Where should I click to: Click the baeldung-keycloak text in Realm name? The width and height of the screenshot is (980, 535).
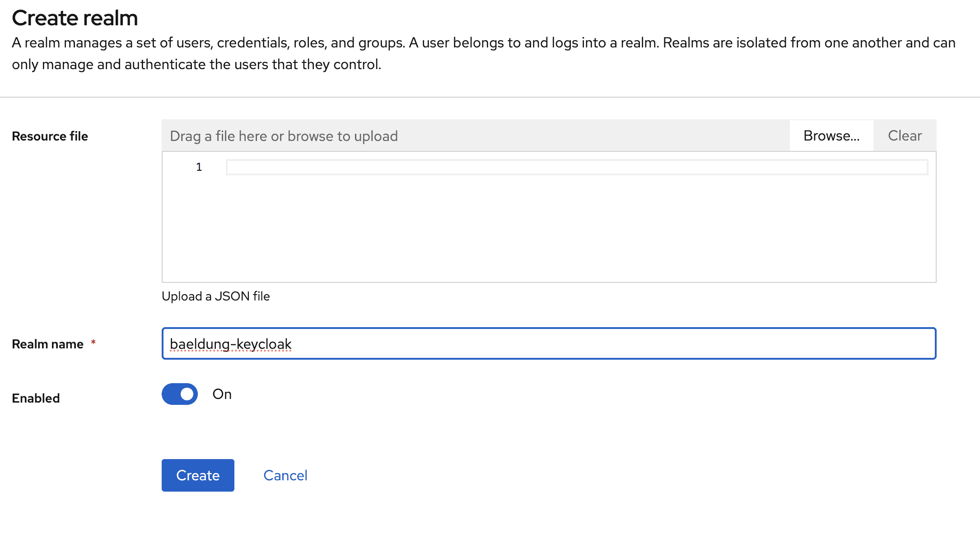pyautogui.click(x=230, y=344)
